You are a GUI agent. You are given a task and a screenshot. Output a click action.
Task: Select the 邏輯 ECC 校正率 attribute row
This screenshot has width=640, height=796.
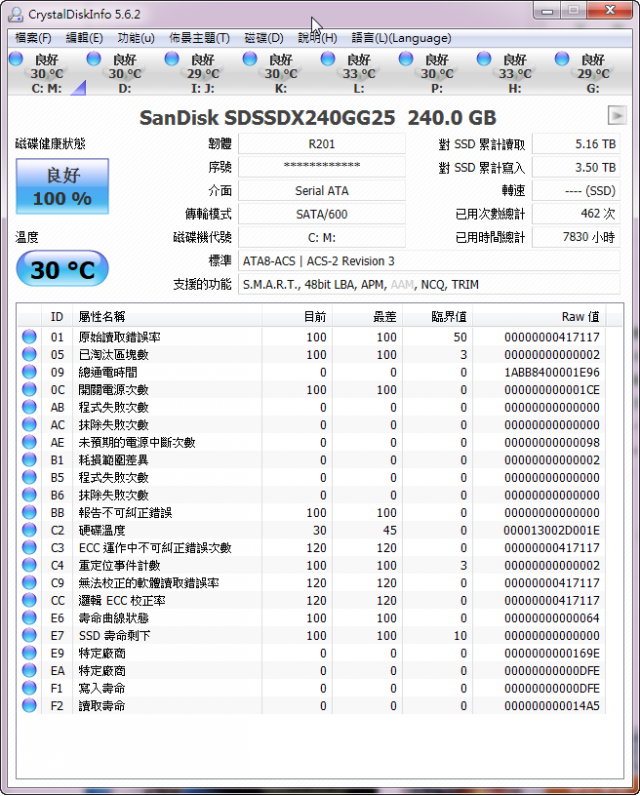[312, 601]
